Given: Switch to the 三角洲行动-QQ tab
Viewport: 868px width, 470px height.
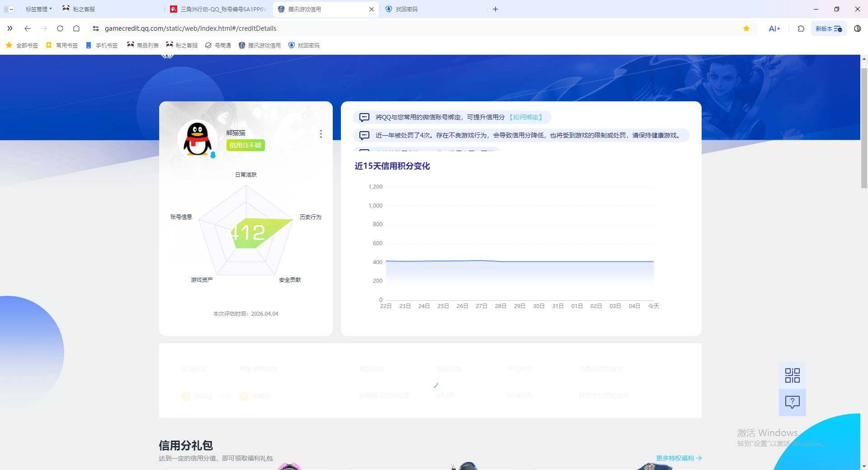Looking at the screenshot, I should 219,9.
